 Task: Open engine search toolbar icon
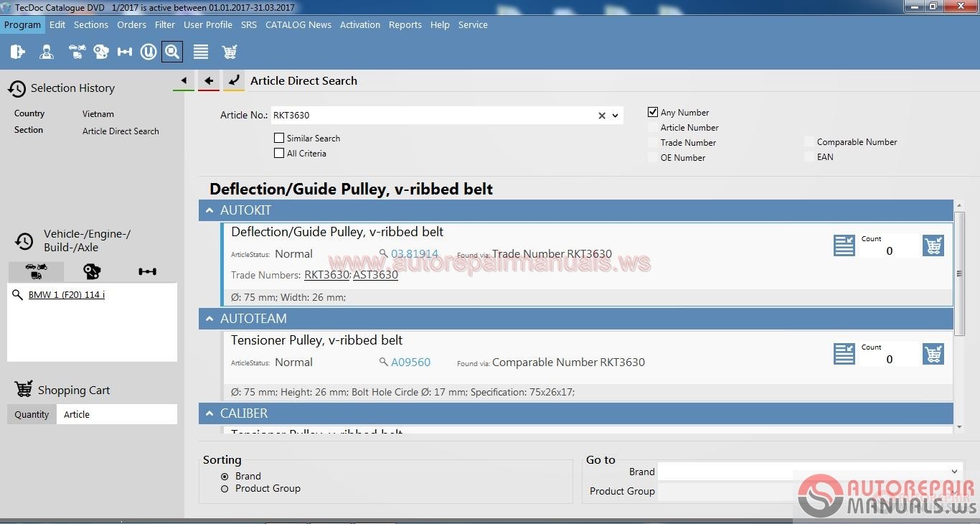pyautogui.click(x=101, y=52)
